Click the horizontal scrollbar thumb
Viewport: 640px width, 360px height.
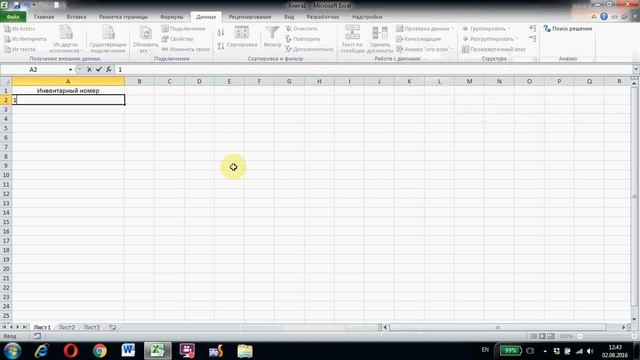(498, 327)
